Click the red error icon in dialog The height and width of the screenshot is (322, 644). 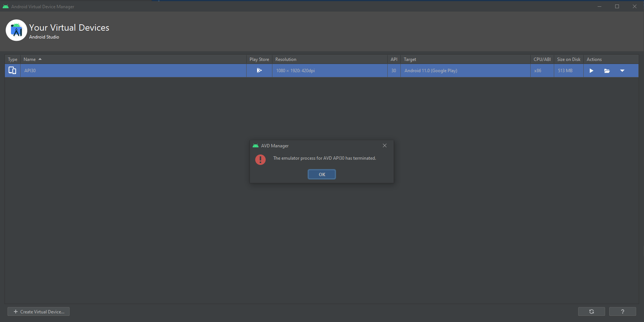pyautogui.click(x=260, y=160)
